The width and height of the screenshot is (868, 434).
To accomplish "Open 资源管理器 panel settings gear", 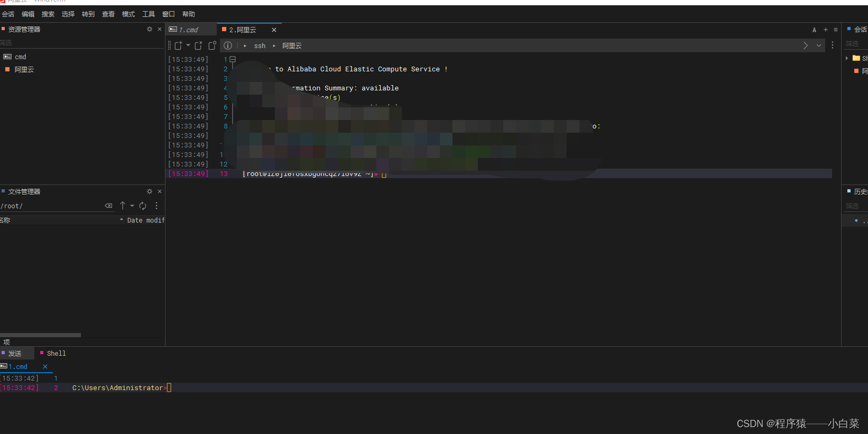I will (x=150, y=29).
